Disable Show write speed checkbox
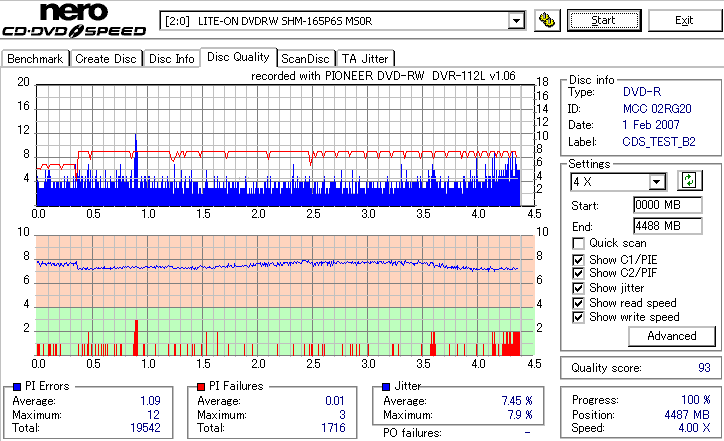 tap(578, 317)
